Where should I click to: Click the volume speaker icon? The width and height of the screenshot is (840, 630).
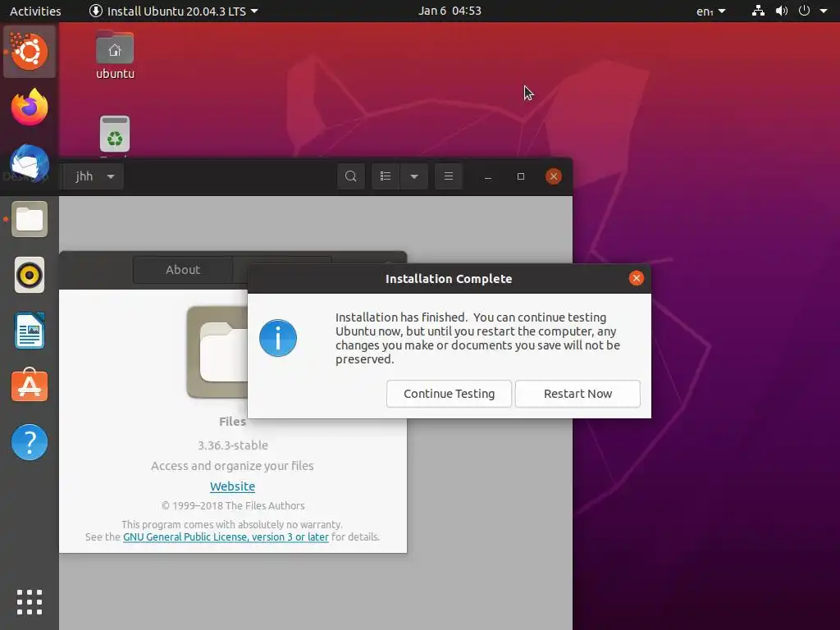pos(782,11)
